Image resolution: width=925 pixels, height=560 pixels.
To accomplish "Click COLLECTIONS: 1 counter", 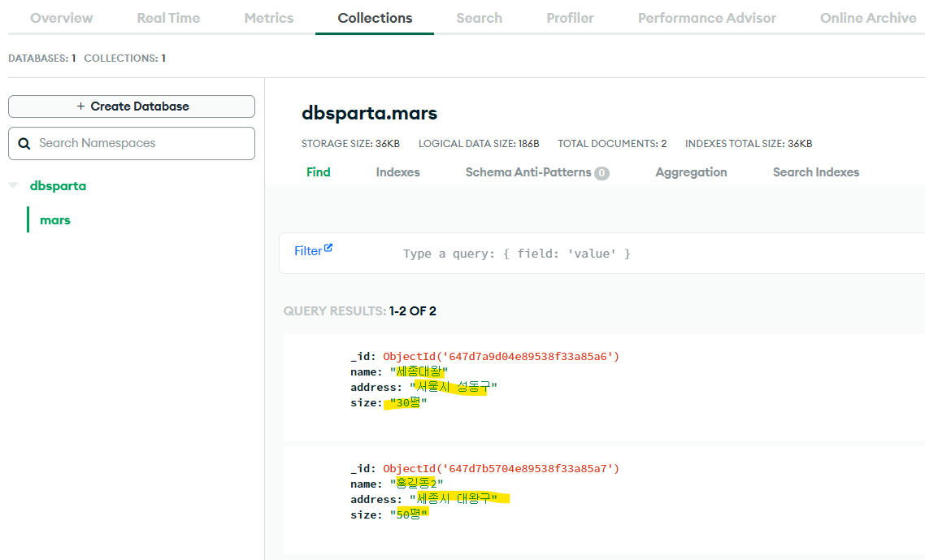I will [124, 59].
